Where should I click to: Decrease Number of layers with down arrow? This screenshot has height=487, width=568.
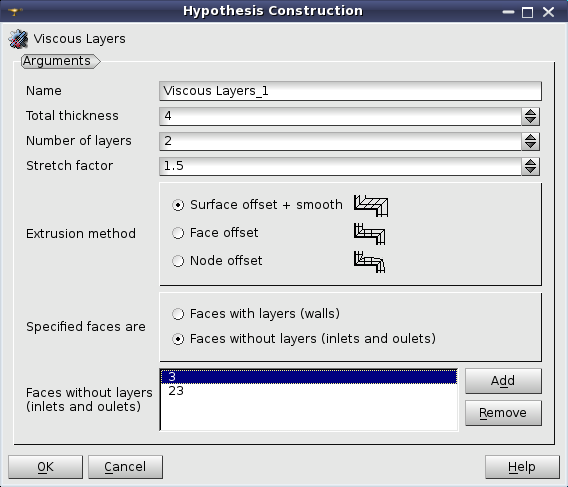point(530,145)
